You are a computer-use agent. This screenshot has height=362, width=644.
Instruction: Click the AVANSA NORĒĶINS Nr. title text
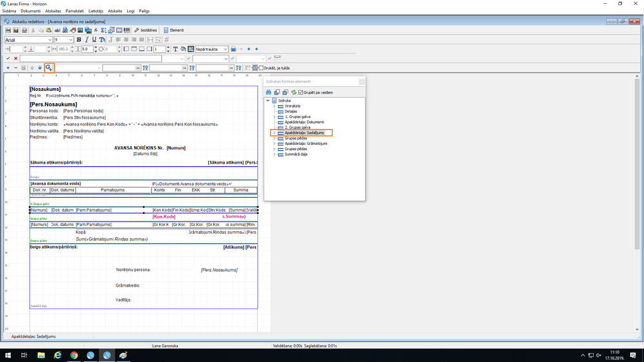click(139, 148)
